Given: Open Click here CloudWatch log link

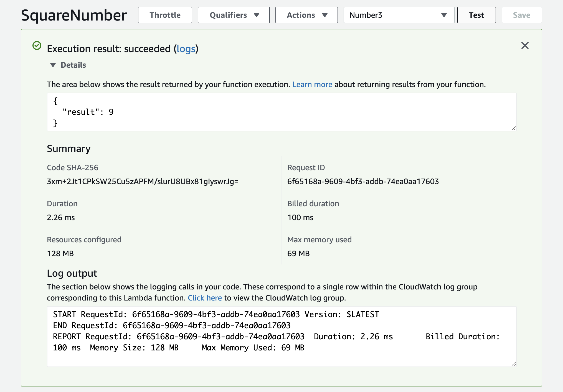Looking at the screenshot, I should point(205,298).
